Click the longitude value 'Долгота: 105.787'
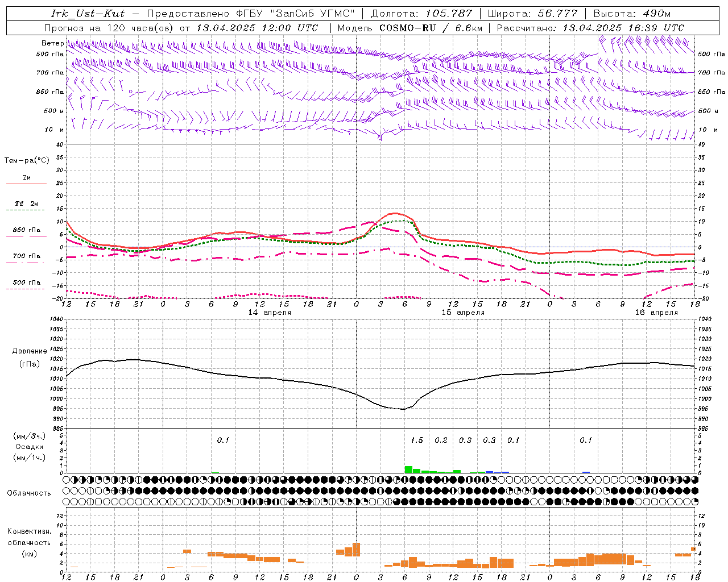The height and width of the screenshot is (582, 728). (421, 13)
